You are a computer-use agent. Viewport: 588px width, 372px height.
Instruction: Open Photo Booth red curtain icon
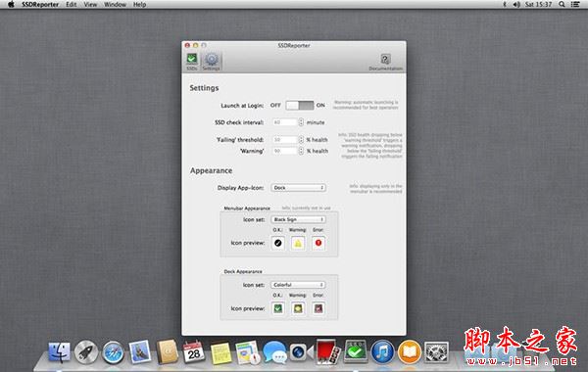pos(328,352)
